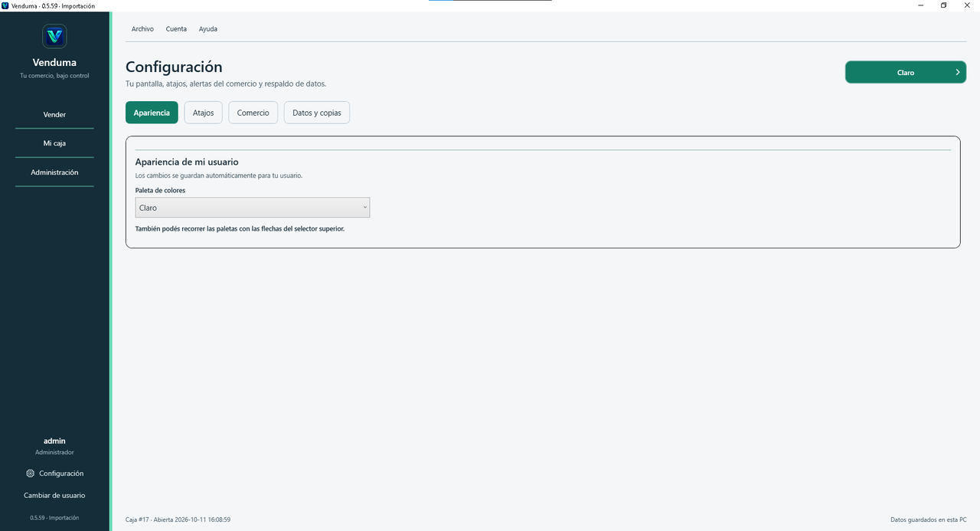Click 'Datos guardados en esta PC' status text

929,520
